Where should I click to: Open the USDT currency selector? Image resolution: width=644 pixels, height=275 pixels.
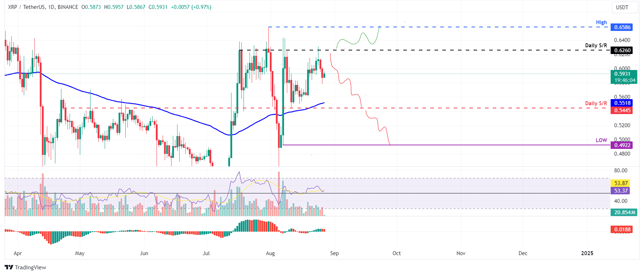[624, 7]
